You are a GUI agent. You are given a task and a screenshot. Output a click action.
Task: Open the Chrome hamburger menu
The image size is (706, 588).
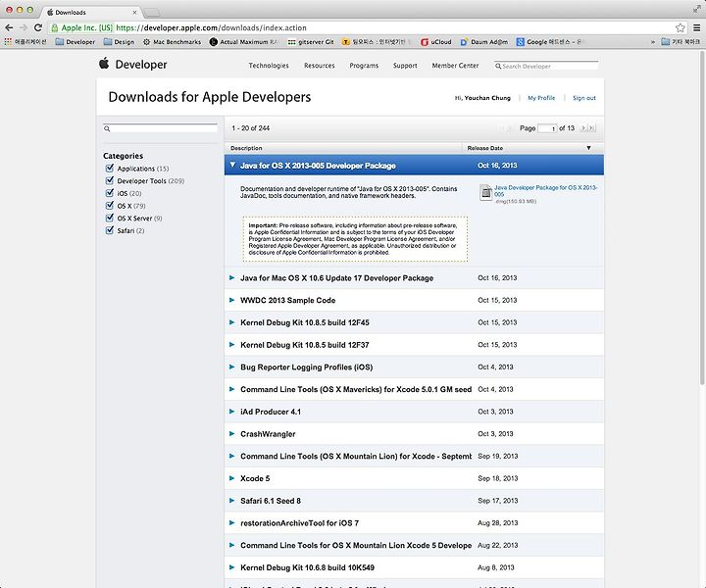(x=696, y=27)
